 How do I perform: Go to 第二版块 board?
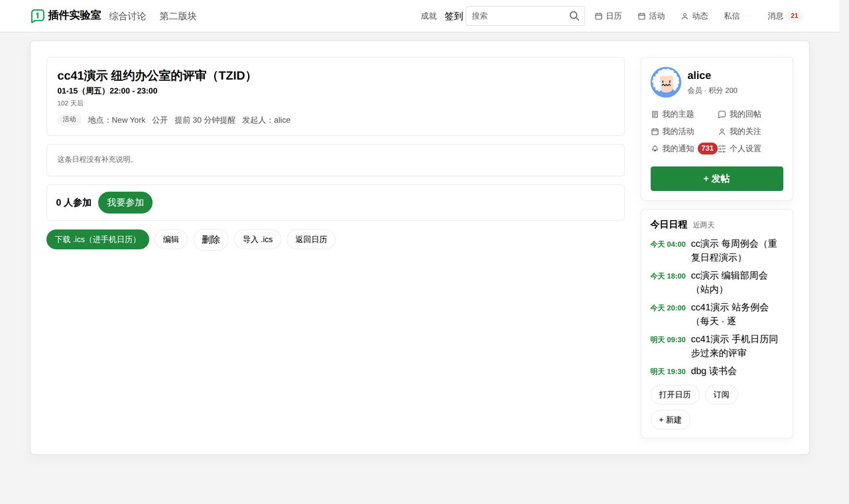[x=178, y=16]
